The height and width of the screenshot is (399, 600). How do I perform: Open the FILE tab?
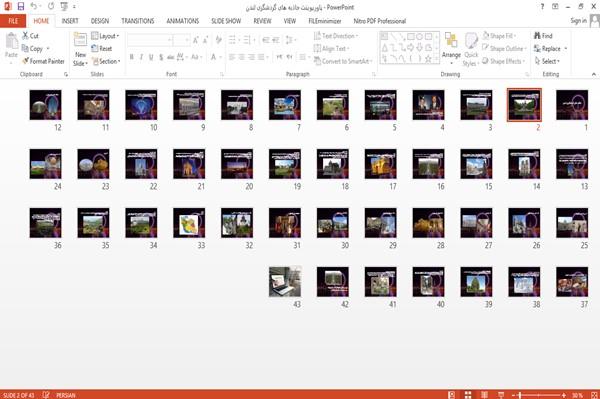point(13,21)
